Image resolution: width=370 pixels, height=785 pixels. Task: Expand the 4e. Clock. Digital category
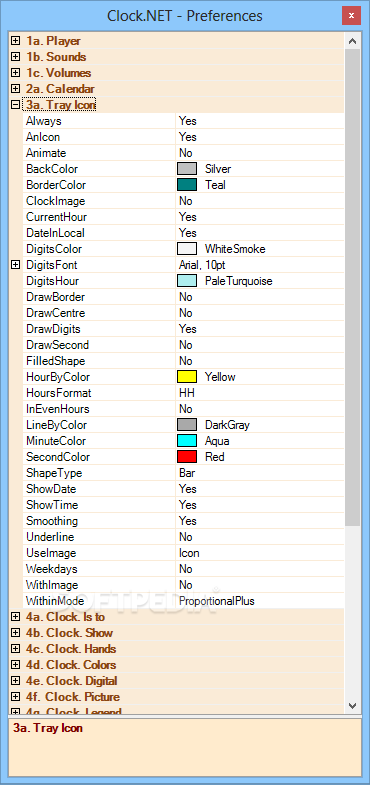[16, 681]
